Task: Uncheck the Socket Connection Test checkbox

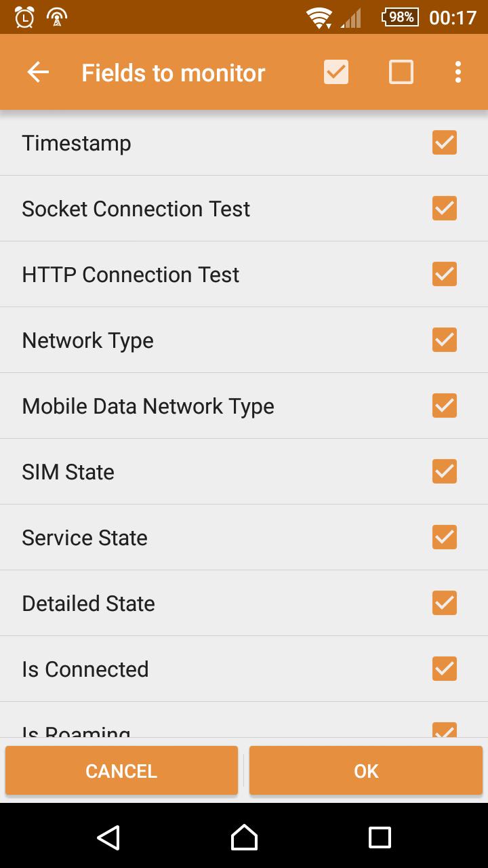Action: (445, 209)
